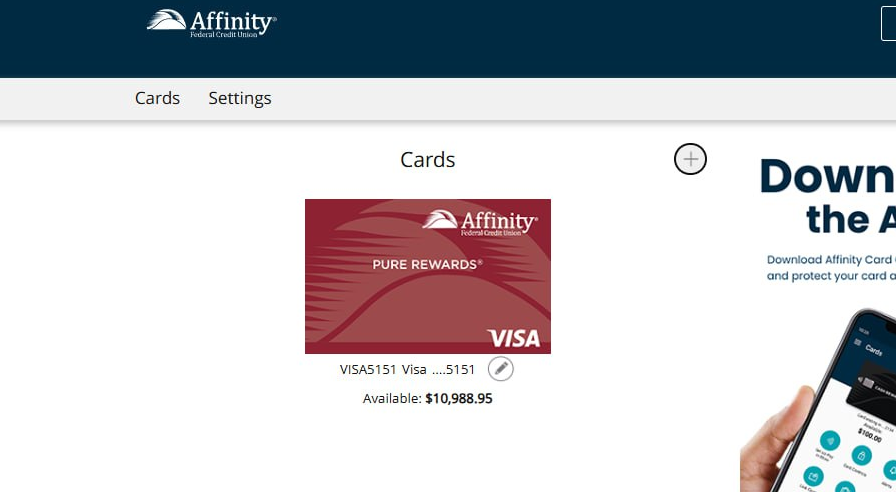Open the Settings menu tab
Image resolution: width=896 pixels, height=492 pixels.
coord(240,98)
